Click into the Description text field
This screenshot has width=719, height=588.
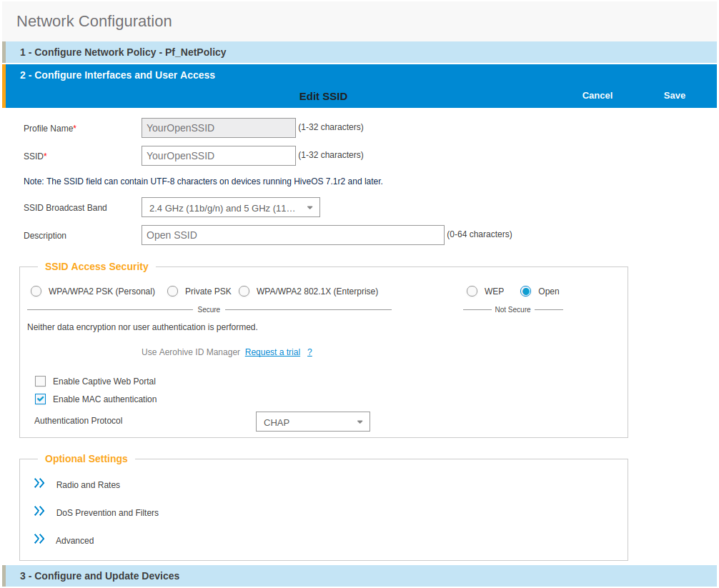(x=292, y=235)
